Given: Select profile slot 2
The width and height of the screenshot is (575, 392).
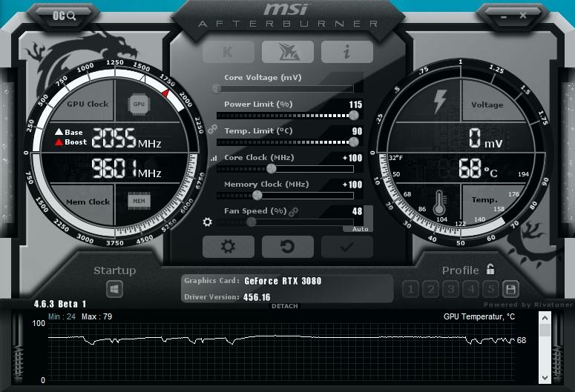Looking at the screenshot, I should click(431, 290).
